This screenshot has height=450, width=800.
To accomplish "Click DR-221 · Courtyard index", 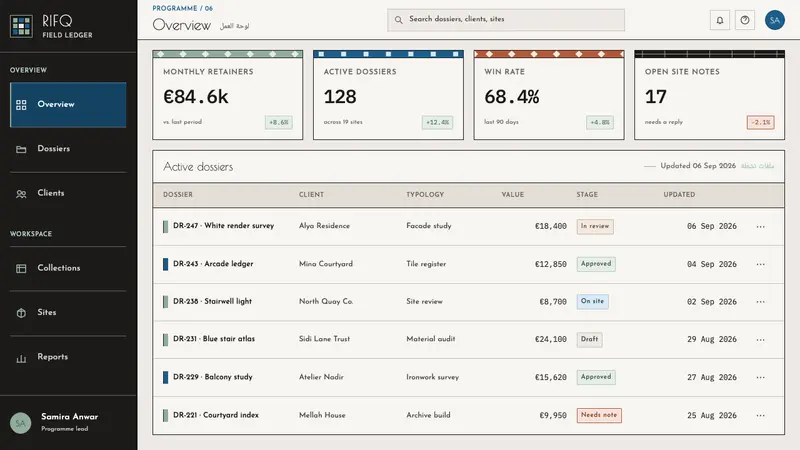I will [216, 415].
